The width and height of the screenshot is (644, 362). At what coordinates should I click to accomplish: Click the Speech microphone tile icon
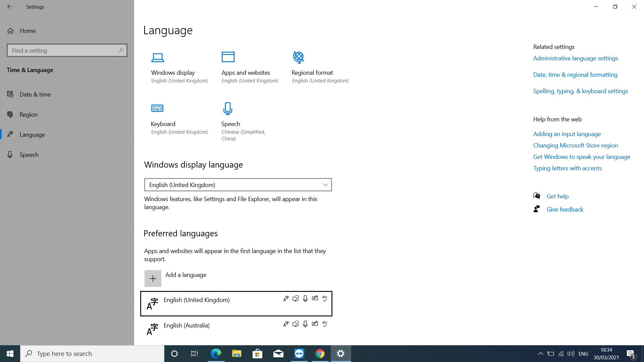227,109
